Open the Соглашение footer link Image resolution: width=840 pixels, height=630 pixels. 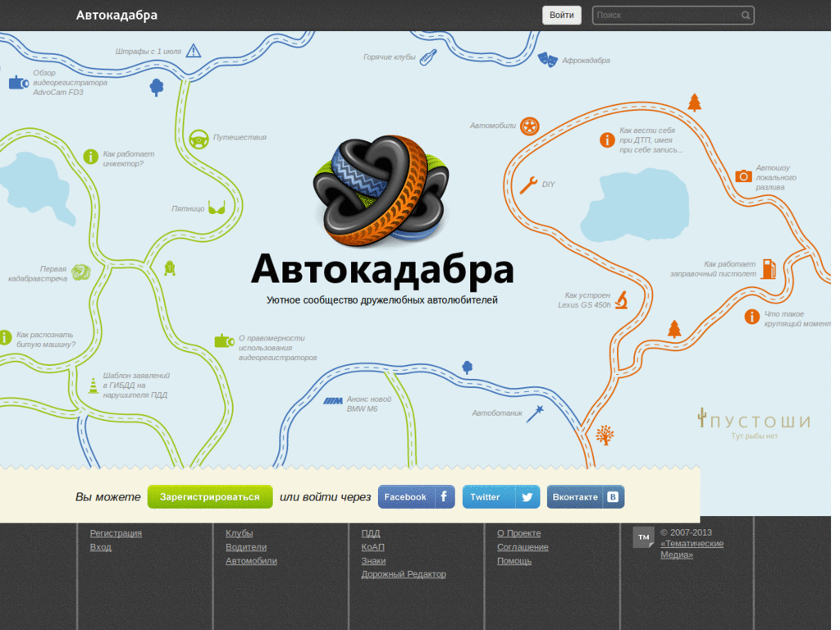(523, 547)
